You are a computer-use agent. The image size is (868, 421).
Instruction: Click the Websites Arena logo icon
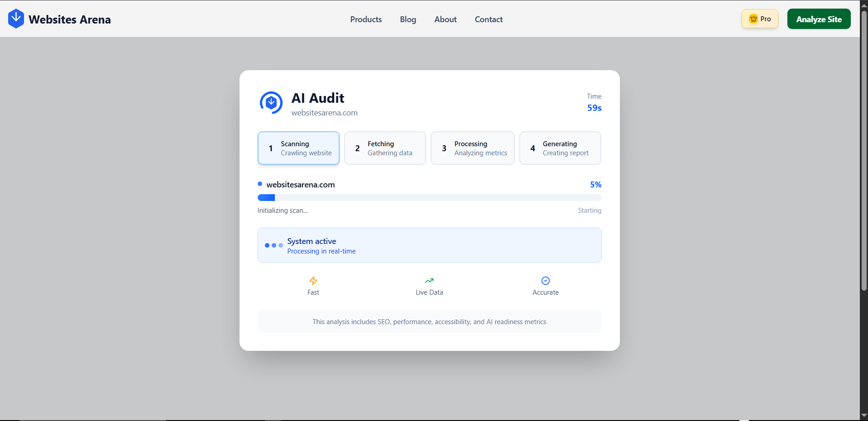(x=16, y=18)
